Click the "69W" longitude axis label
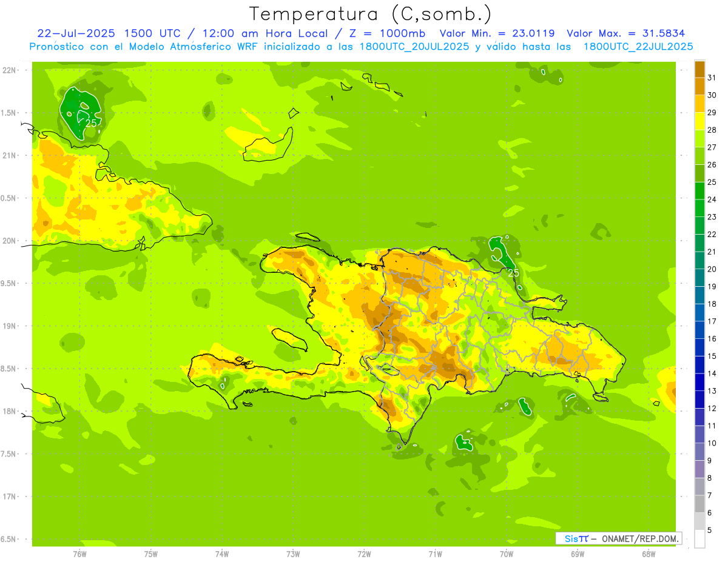This screenshot has height=562, width=728. point(578,554)
